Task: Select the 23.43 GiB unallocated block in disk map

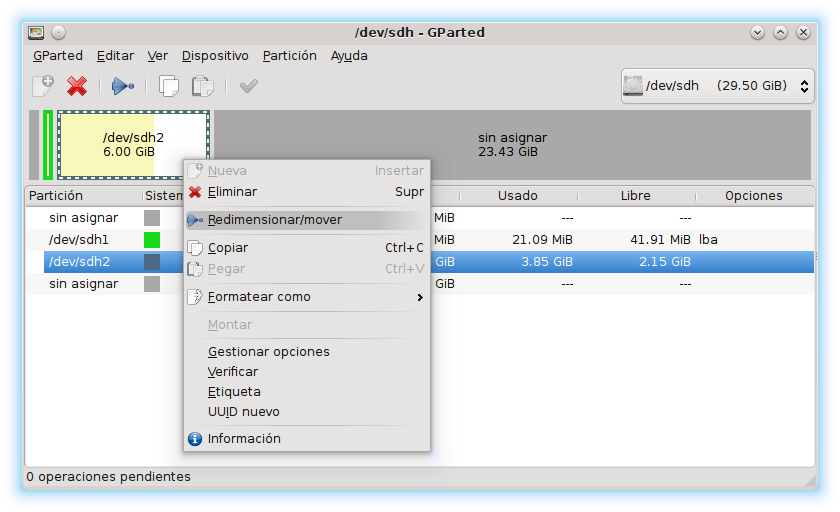Action: [512, 145]
